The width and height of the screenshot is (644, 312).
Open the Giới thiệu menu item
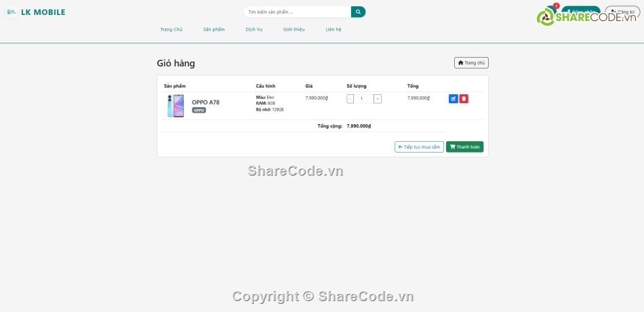coord(294,30)
